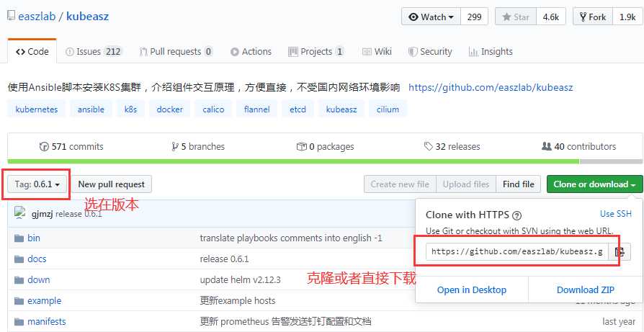View the 32 releases link
The width and height of the screenshot is (644, 332).
coord(452,146)
